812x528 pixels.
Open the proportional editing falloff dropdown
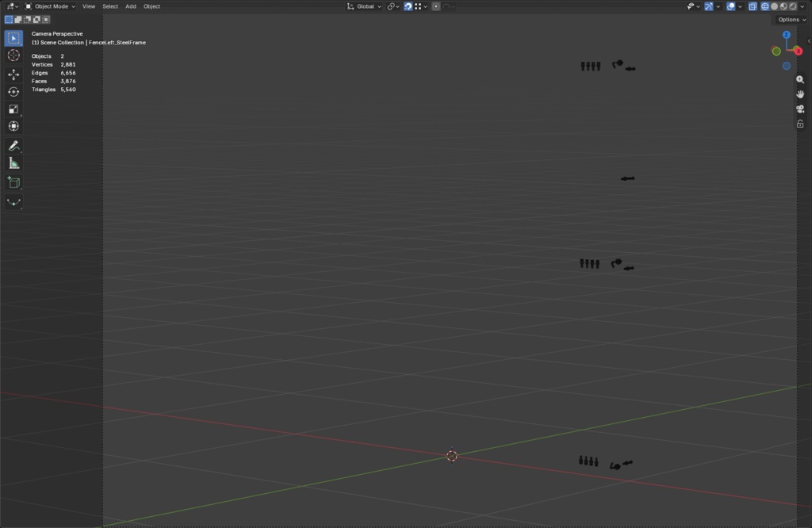(x=449, y=6)
